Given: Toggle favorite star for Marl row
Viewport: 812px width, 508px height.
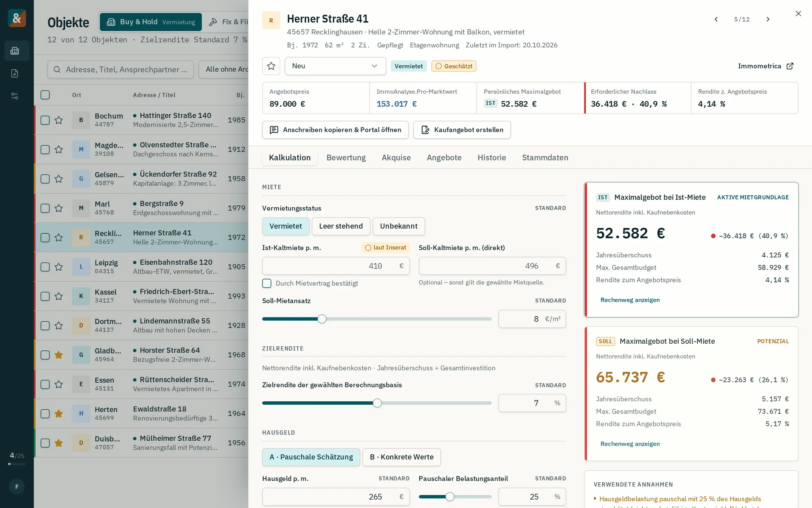Looking at the screenshot, I should click(x=59, y=208).
